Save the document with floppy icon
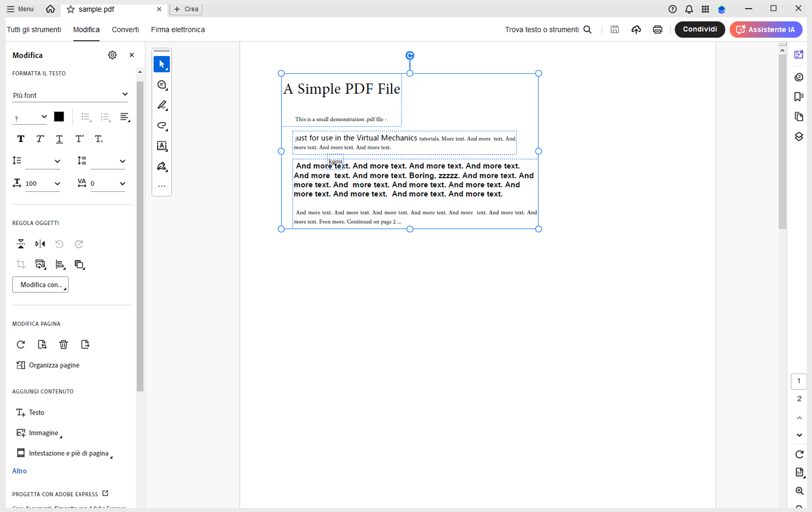The height and width of the screenshot is (512, 812). coord(615,30)
